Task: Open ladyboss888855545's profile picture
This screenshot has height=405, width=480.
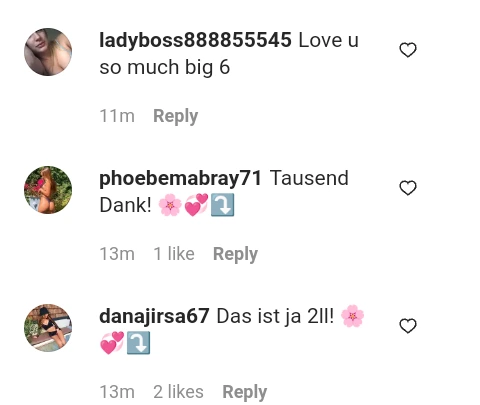Action: (48, 52)
